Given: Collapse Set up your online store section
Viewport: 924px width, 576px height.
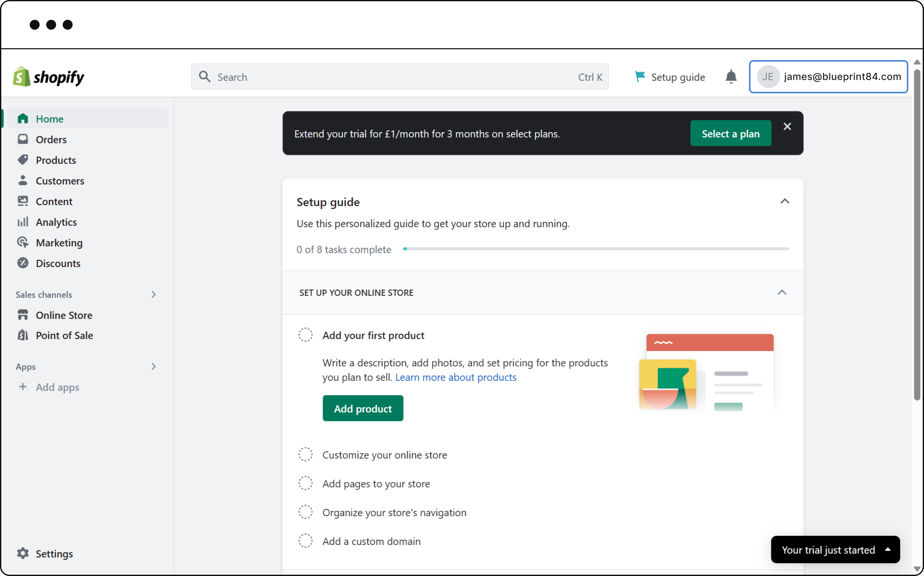Looking at the screenshot, I should tap(782, 292).
